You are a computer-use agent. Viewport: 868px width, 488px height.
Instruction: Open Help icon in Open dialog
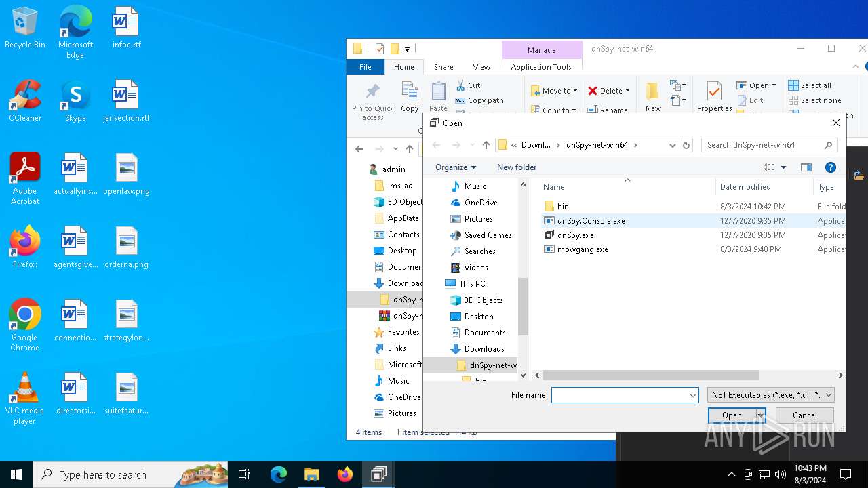(x=831, y=167)
